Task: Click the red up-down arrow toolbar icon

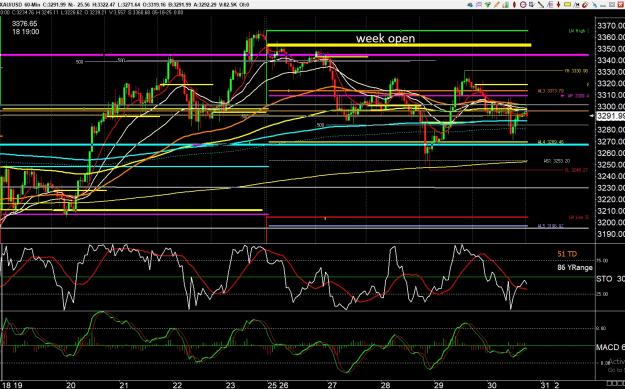Action: tap(558, 5)
